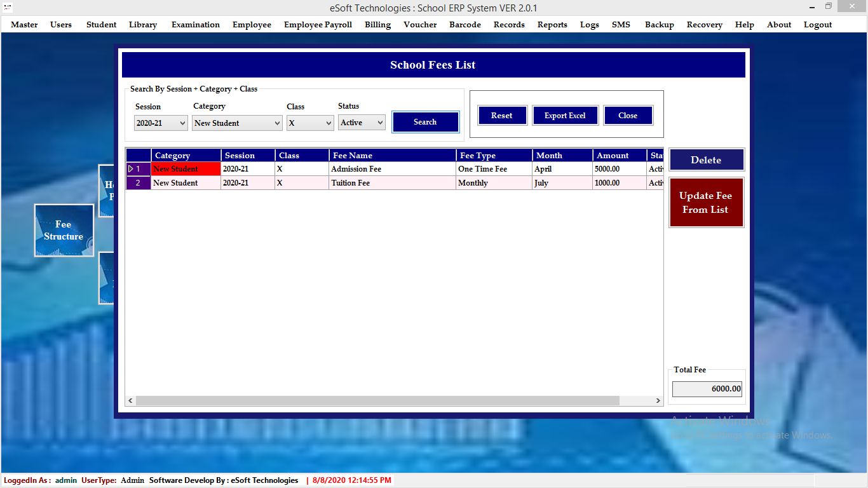Expand the Status dropdown showing Active
This screenshot has width=868, height=488.
[361, 123]
